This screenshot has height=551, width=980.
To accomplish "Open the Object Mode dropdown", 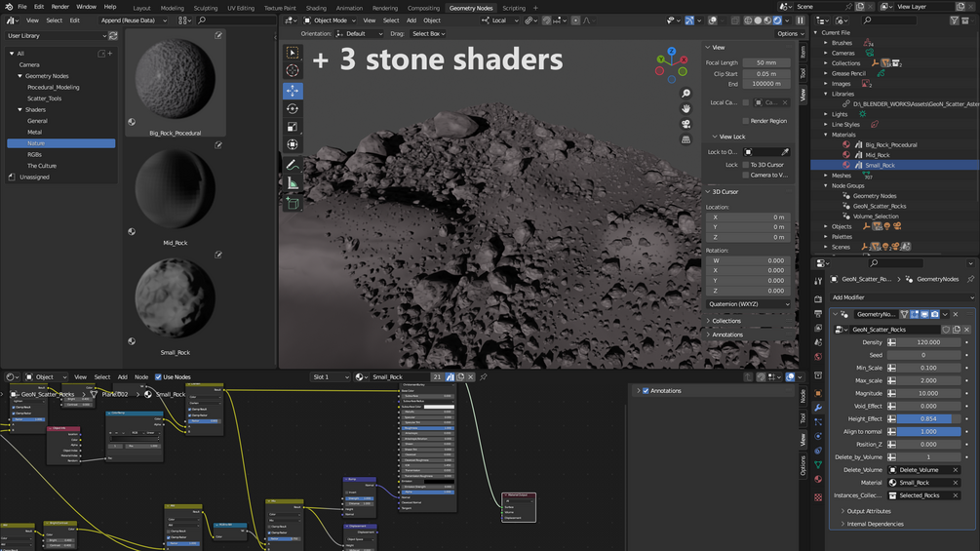I will [330, 20].
